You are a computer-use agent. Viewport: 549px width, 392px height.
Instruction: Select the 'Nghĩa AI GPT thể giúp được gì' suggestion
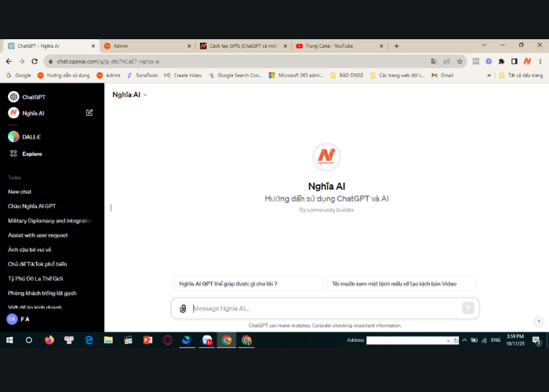coord(248,284)
